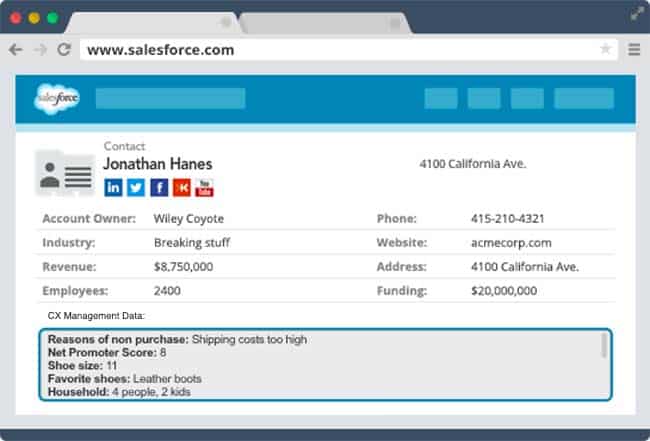Click the browser forward arrow

pyautogui.click(x=40, y=50)
